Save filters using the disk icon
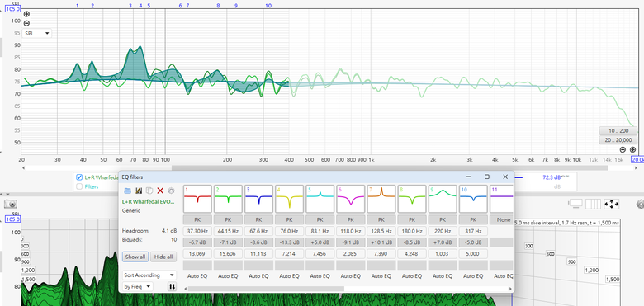644x306 pixels. coord(139,191)
